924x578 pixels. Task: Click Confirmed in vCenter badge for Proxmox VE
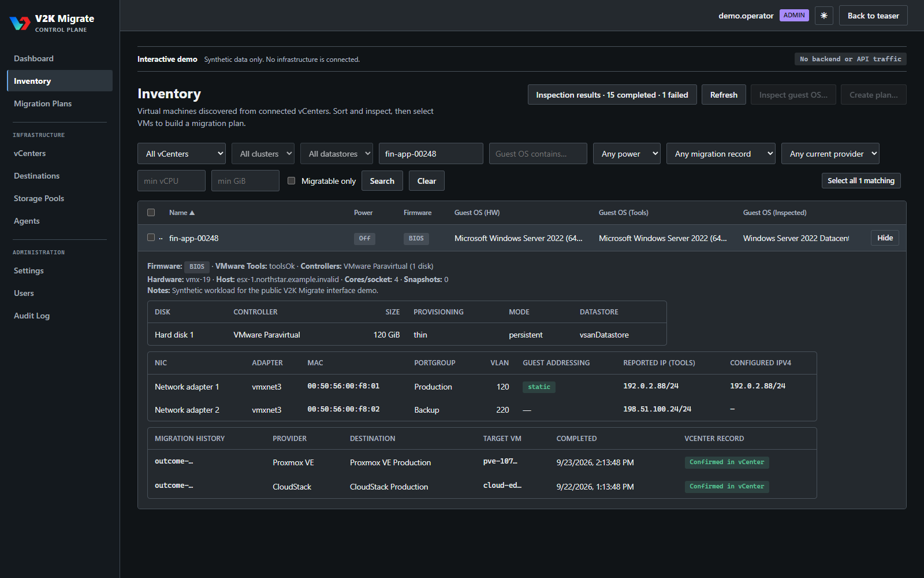[726, 462]
